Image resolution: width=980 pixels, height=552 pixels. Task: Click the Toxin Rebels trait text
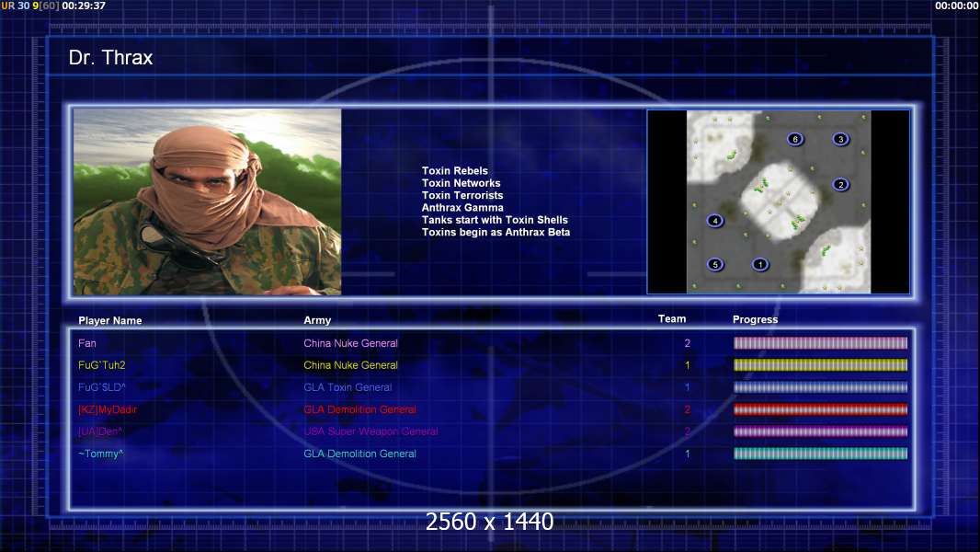[455, 171]
